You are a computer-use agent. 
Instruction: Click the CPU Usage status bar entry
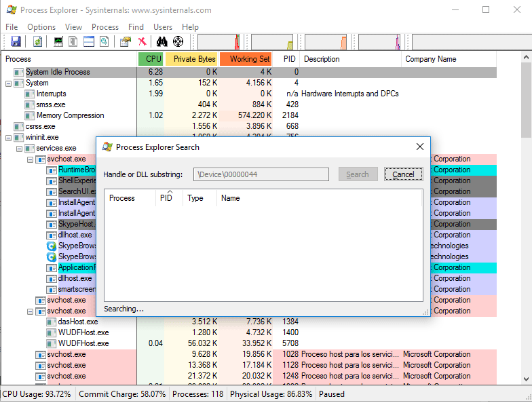coord(37,394)
